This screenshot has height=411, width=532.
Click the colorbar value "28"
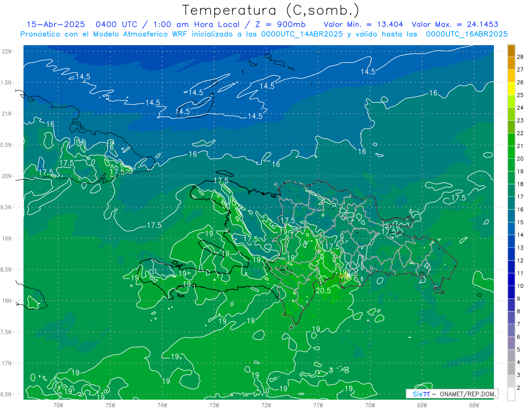(520, 57)
